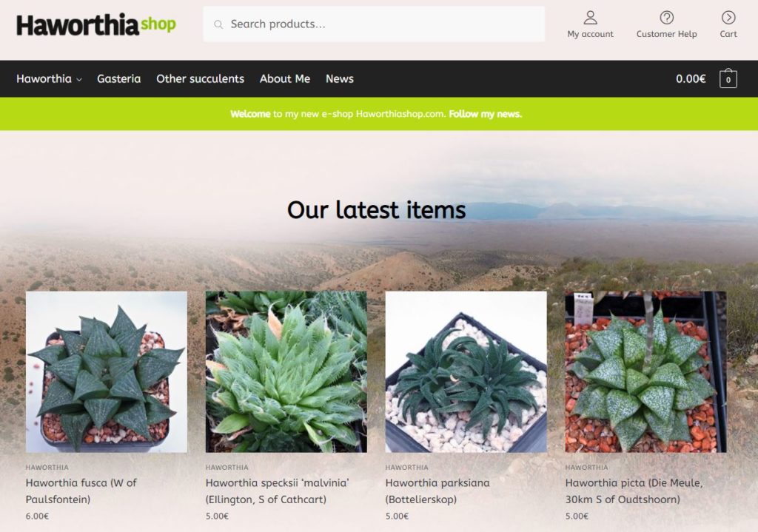Open the My account icon
This screenshot has height=532, width=758.
coord(590,18)
